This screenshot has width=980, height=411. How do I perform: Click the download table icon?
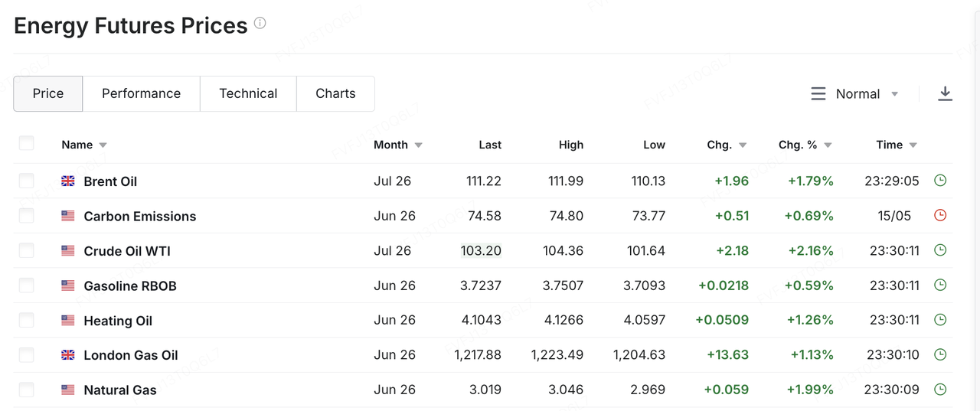pos(945,93)
